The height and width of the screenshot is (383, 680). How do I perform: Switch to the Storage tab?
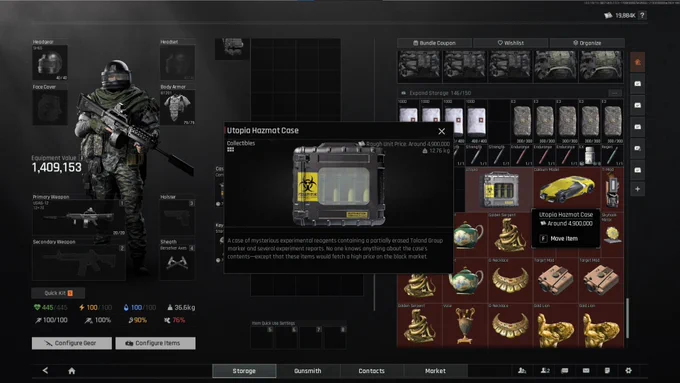(244, 371)
